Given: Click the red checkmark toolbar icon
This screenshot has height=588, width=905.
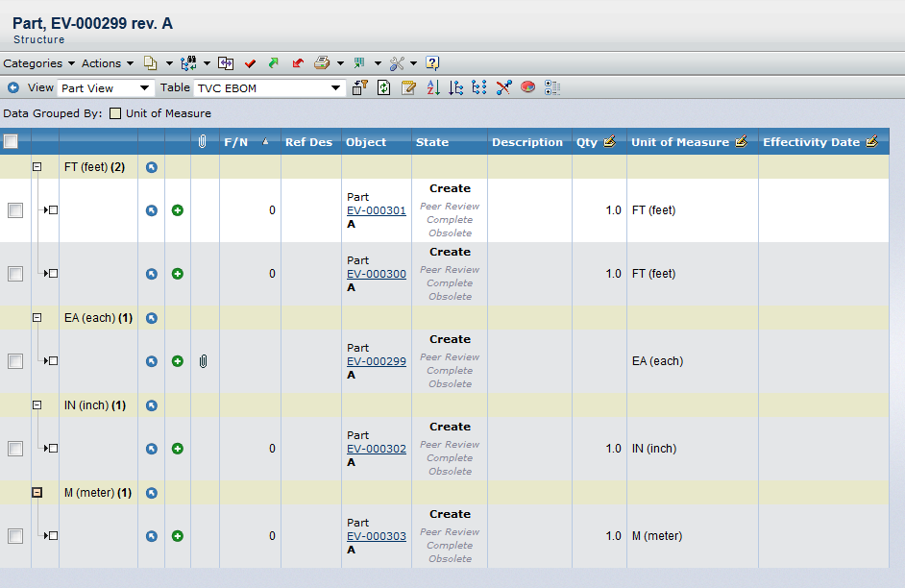Looking at the screenshot, I should 250,63.
